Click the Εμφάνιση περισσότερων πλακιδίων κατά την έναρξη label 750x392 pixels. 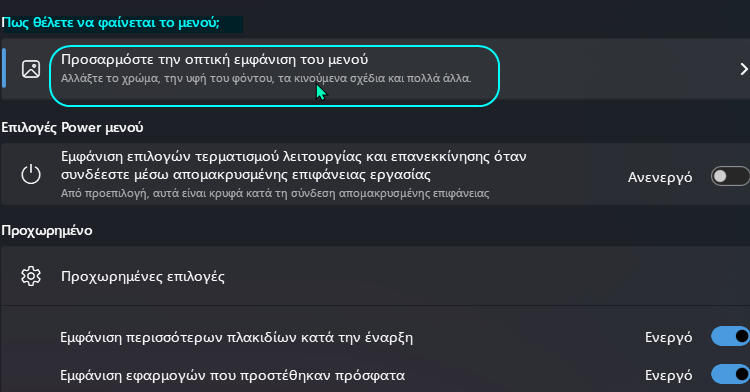(x=236, y=338)
